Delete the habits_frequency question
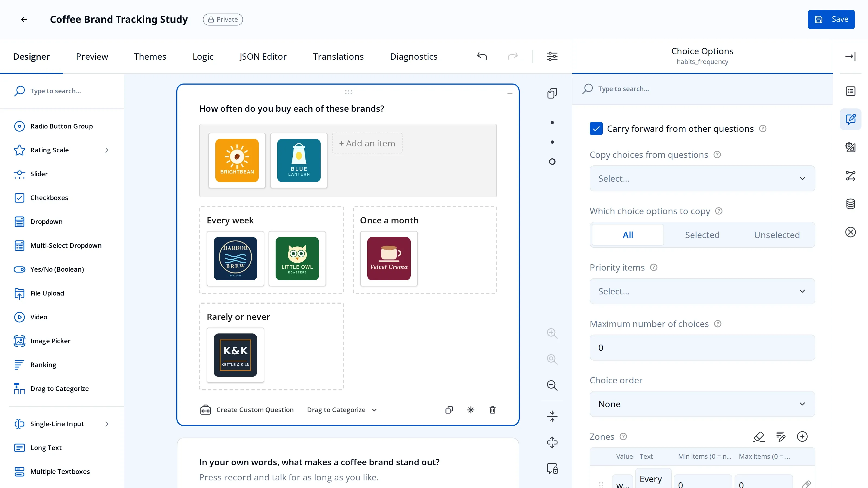This screenshot has height=488, width=868. coord(492,410)
